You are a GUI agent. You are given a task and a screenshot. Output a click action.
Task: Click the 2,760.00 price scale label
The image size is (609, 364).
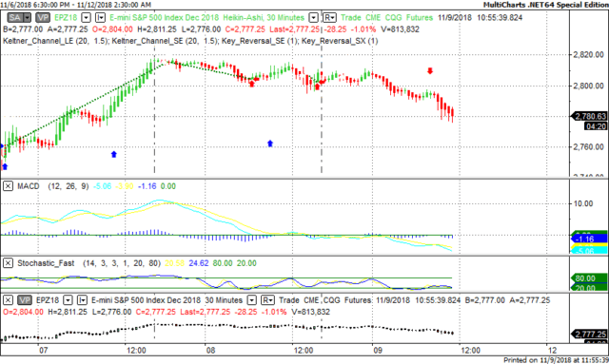[x=588, y=147]
